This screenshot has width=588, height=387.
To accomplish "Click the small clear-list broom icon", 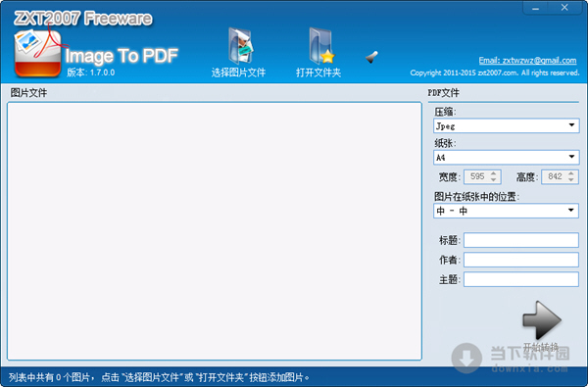I will point(371,58).
